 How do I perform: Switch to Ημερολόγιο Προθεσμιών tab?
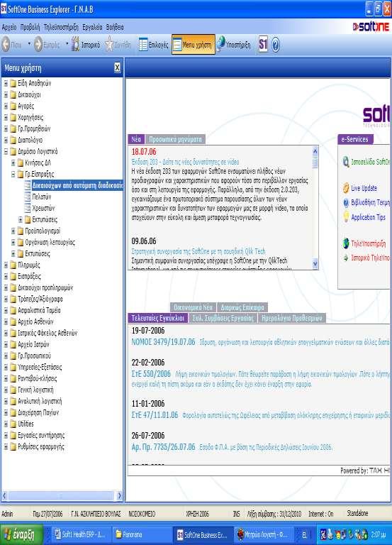tap(291, 318)
